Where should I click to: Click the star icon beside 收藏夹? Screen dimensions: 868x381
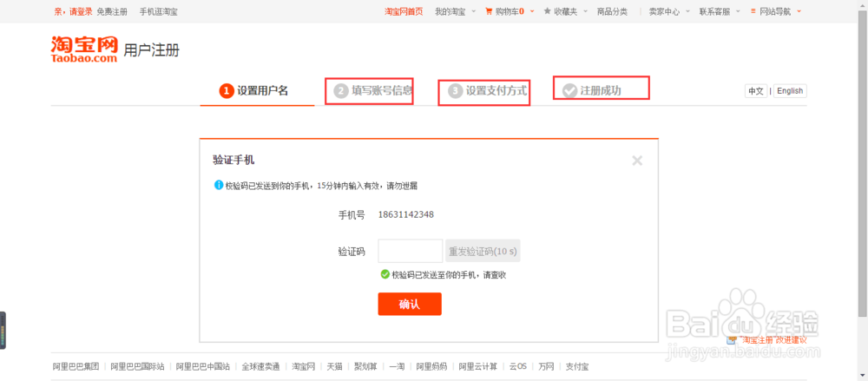548,11
